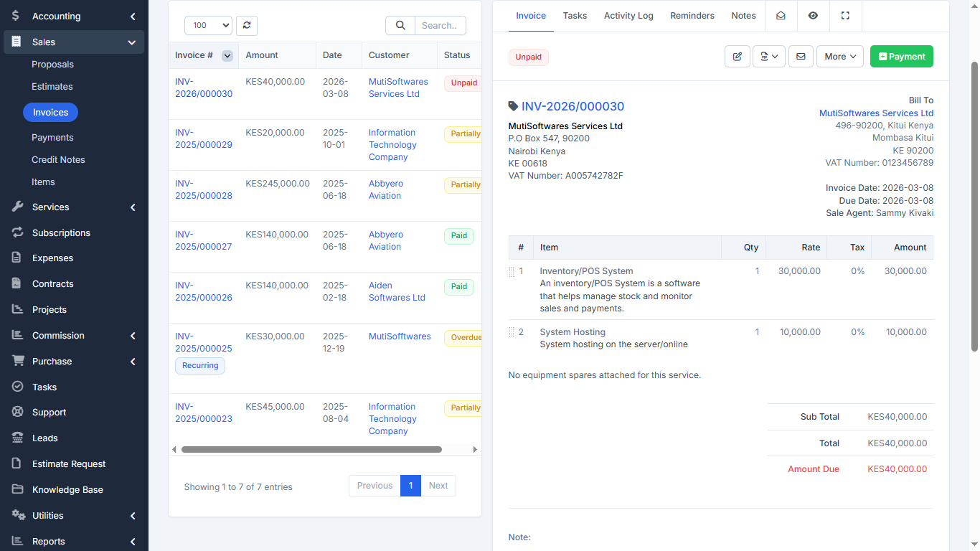Open Credit Notes under Sales

point(58,159)
